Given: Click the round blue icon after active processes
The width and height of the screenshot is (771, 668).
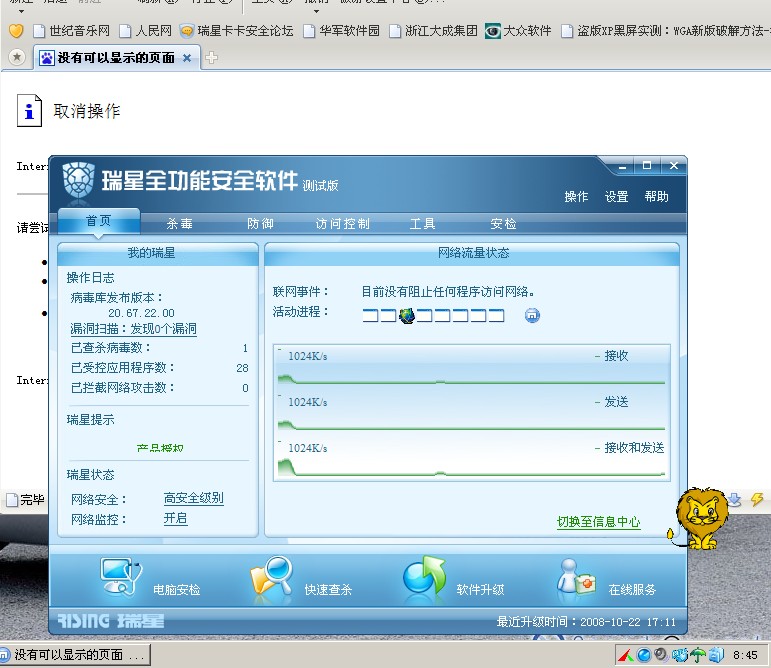Looking at the screenshot, I should (532, 315).
